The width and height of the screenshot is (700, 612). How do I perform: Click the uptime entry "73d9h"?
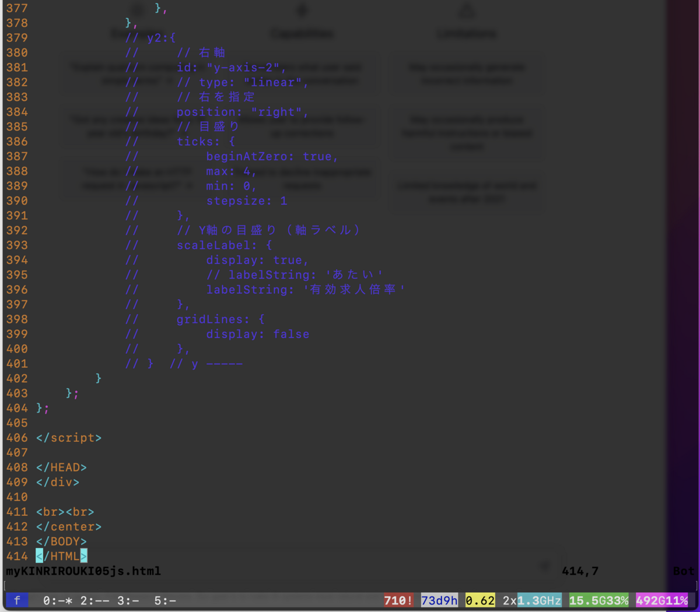pyautogui.click(x=439, y=600)
